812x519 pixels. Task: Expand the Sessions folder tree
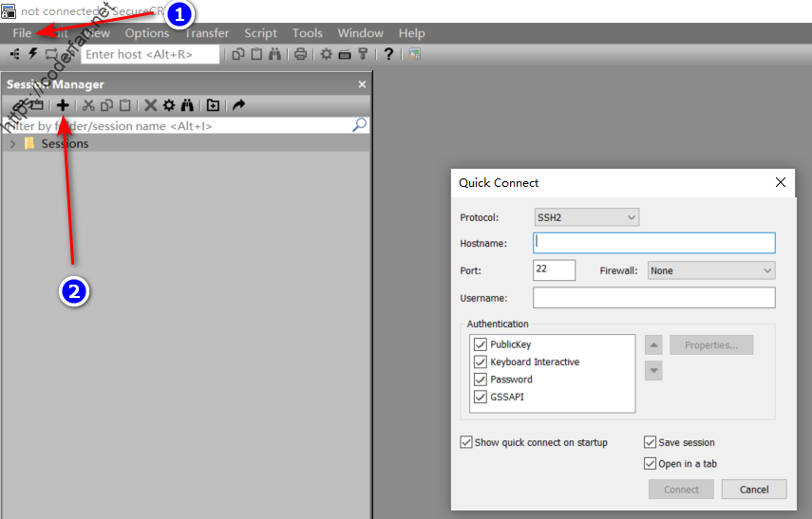[x=13, y=144]
